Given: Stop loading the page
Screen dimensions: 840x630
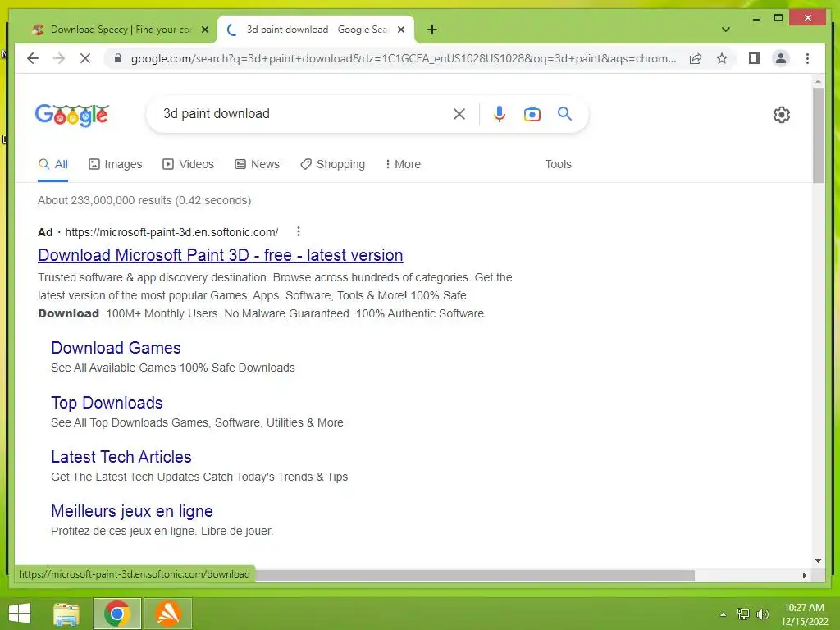Looking at the screenshot, I should coord(85,58).
